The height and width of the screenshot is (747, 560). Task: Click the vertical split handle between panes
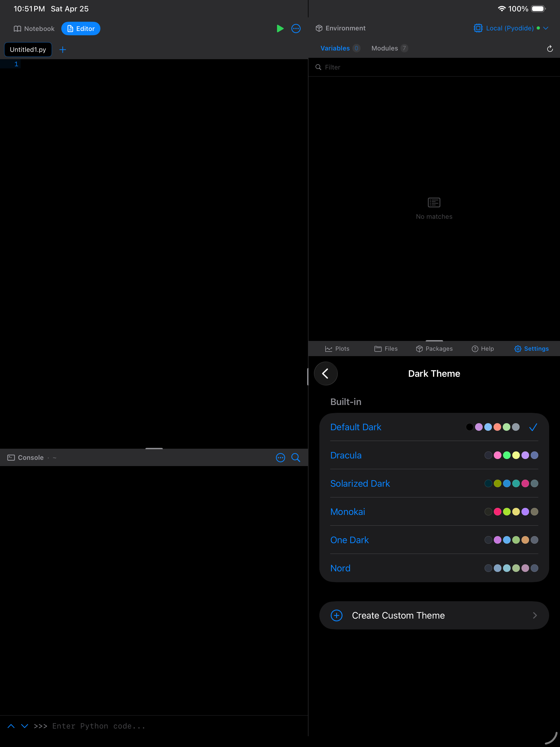[307, 377]
